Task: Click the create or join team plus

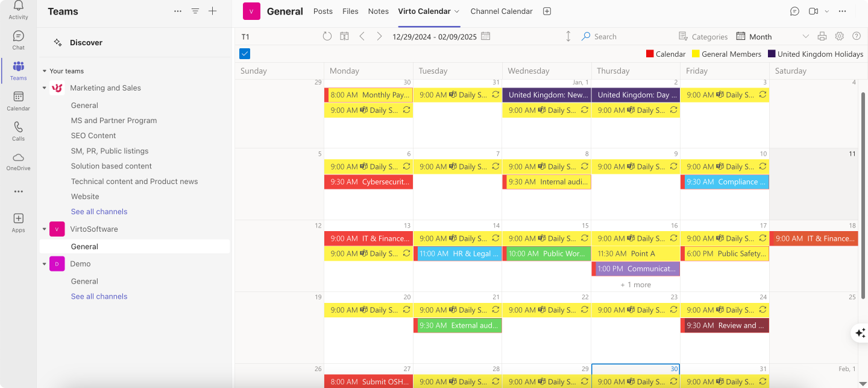Action: (212, 11)
